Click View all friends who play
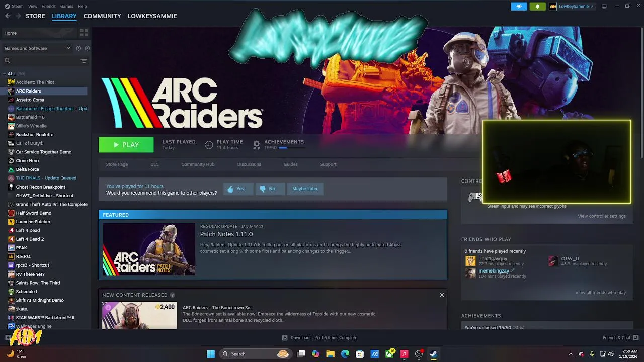Screen dimensions: 644x362 pyautogui.click(x=600, y=293)
